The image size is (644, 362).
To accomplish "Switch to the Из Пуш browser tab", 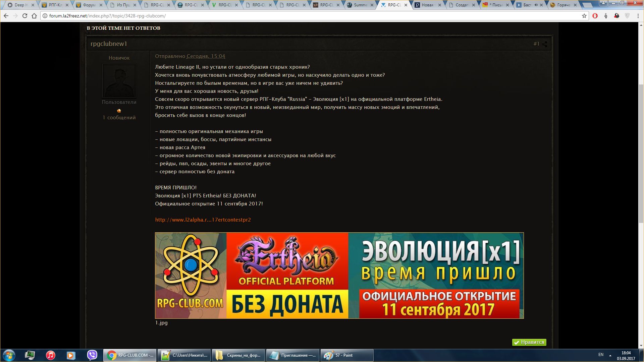I will point(123,5).
